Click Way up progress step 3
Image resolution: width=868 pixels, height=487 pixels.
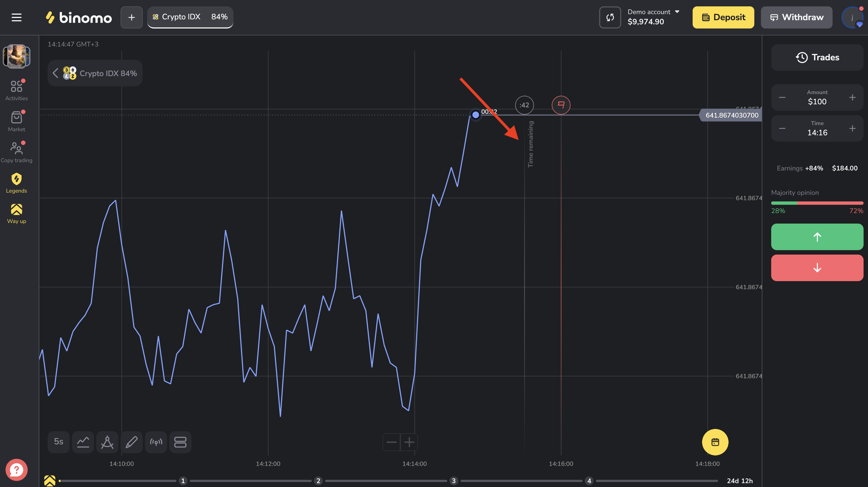[x=454, y=481]
